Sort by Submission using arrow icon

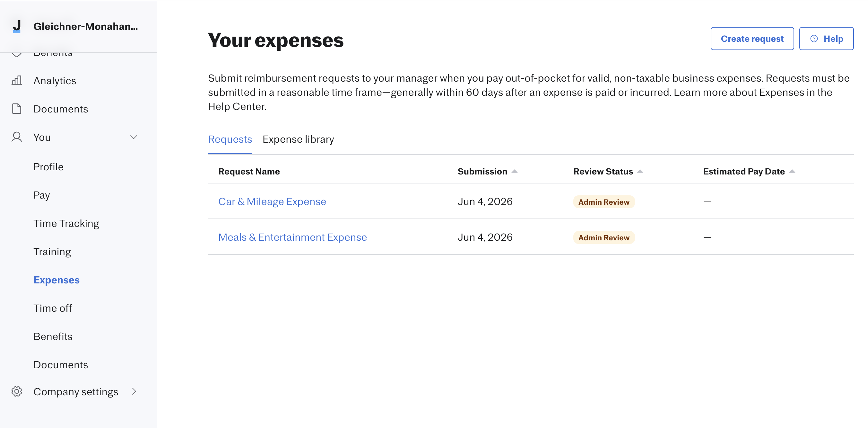coord(514,171)
